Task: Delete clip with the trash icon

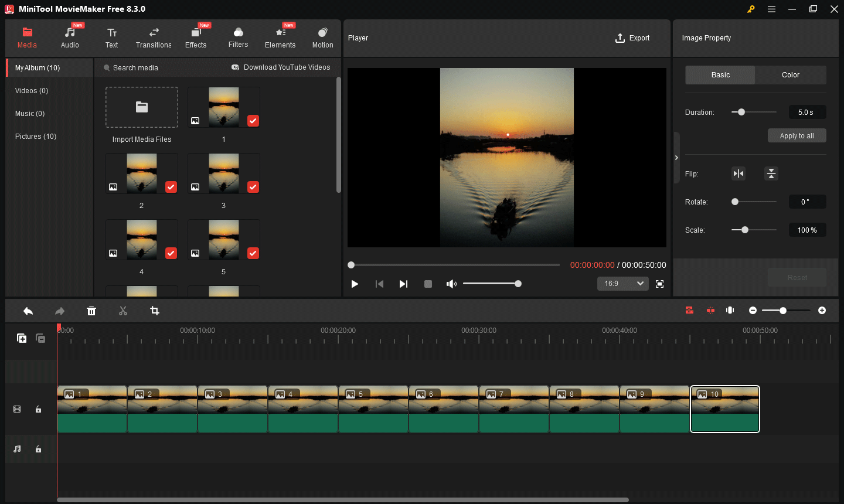Action: tap(91, 311)
